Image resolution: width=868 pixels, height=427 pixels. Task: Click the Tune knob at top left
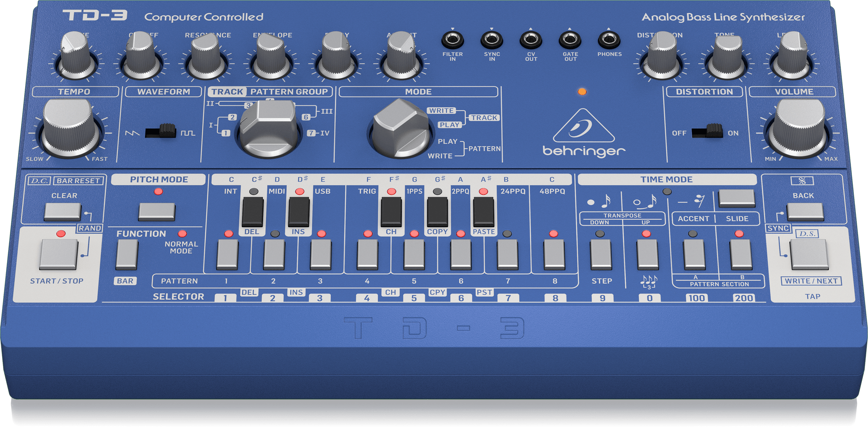pos(76,56)
